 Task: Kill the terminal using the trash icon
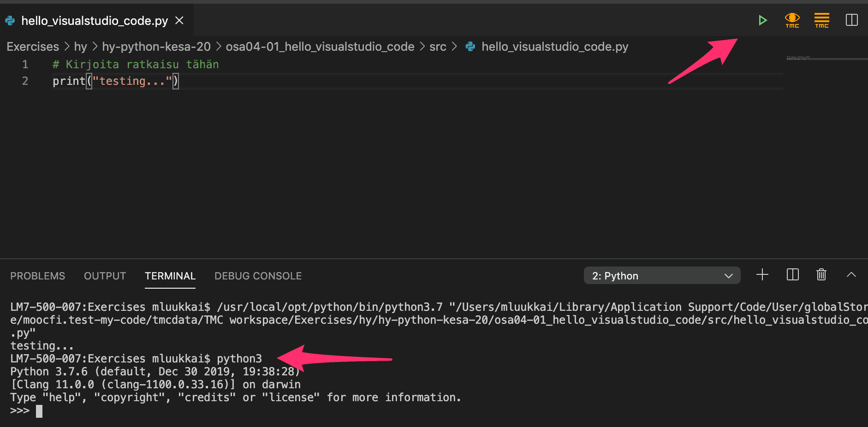click(x=821, y=275)
